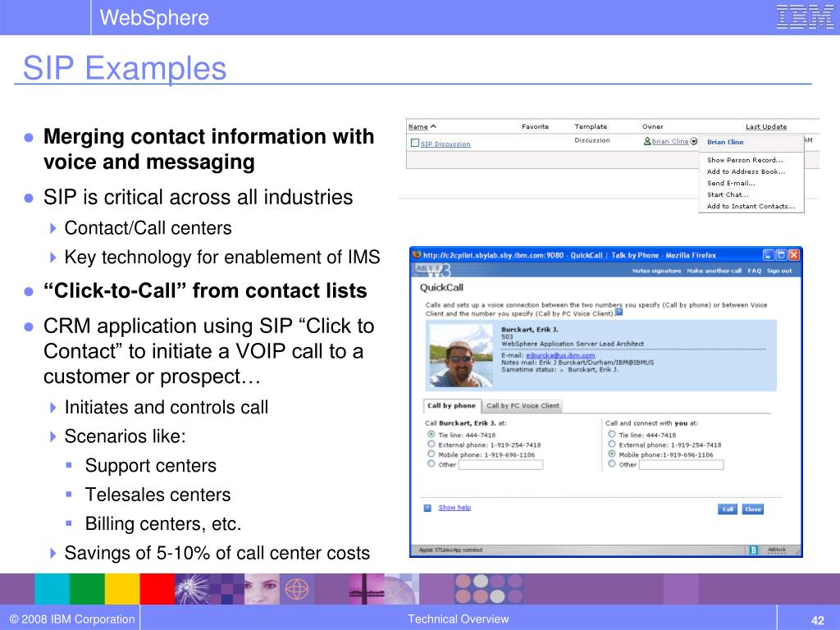Select Mobile phone radio for calling Burckart
This screenshot has width=840, height=630.
pos(431,454)
